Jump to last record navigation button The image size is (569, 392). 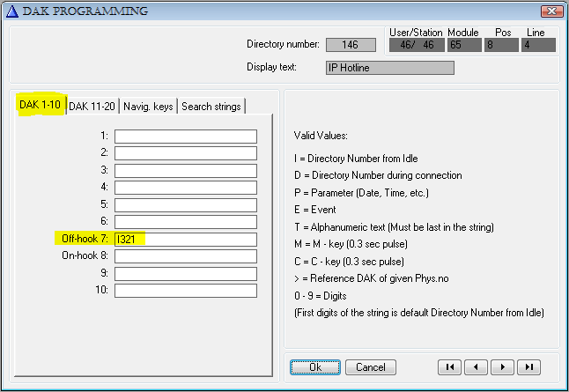point(528,366)
